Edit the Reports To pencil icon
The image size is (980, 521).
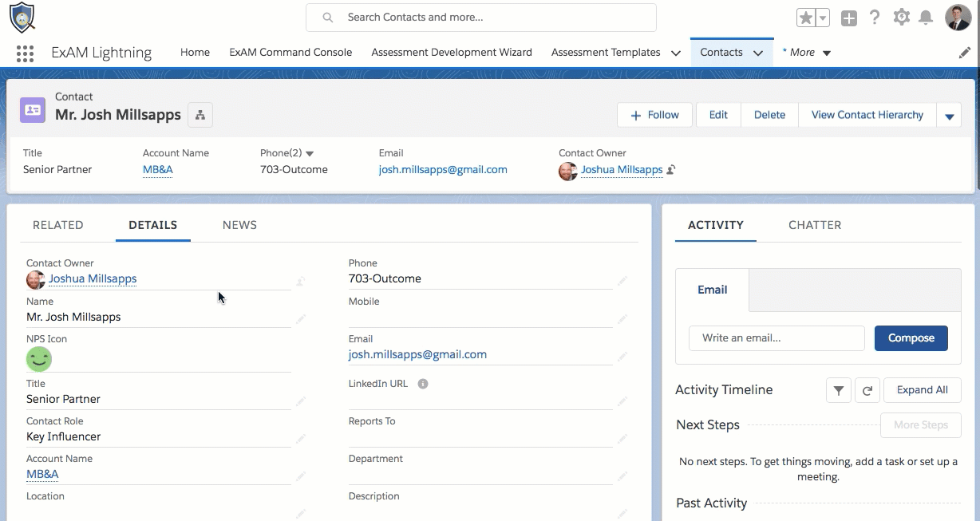click(622, 439)
